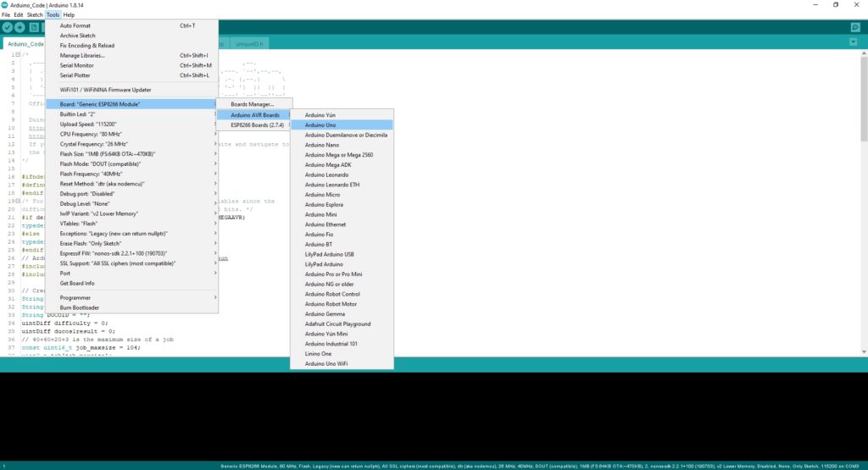Expand the Port submenu

131,274
